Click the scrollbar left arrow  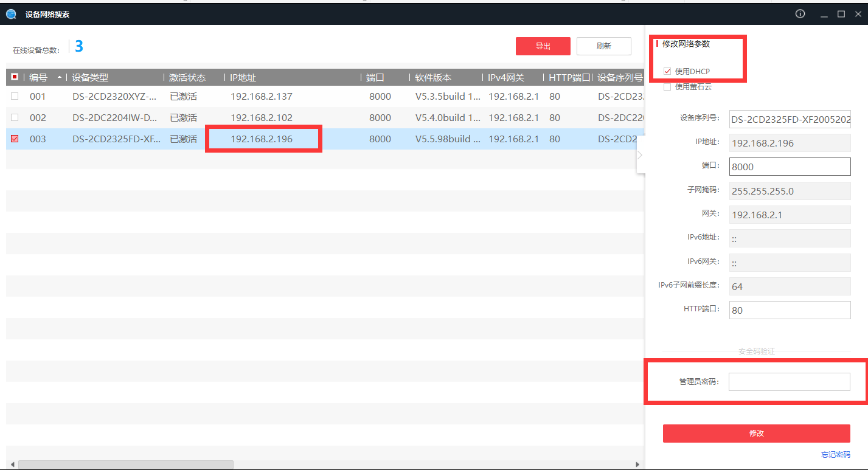[12, 465]
